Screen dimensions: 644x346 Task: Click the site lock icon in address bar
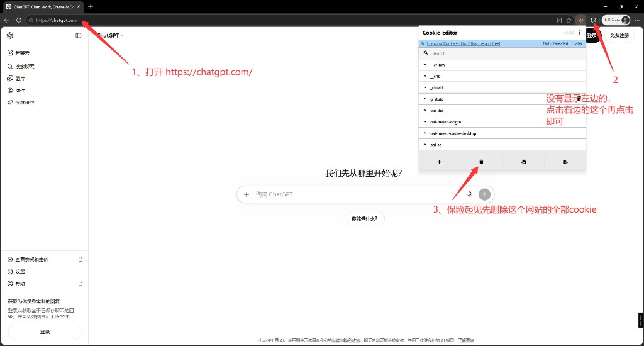(31, 20)
